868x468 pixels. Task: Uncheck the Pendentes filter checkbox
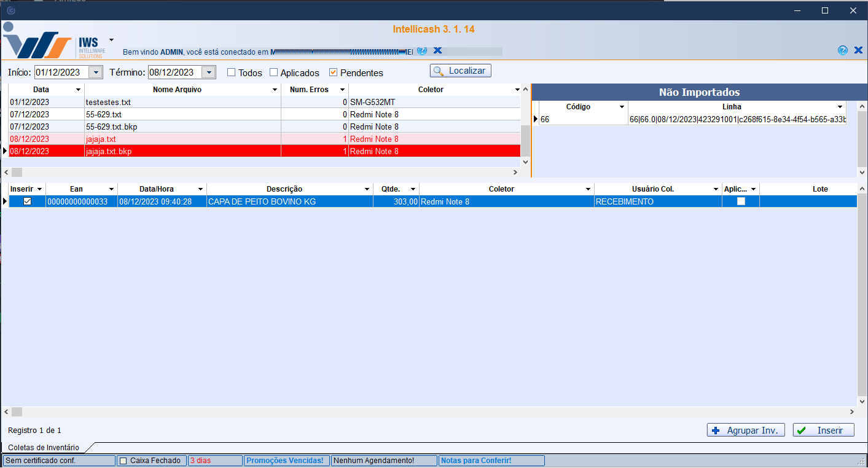click(x=334, y=72)
